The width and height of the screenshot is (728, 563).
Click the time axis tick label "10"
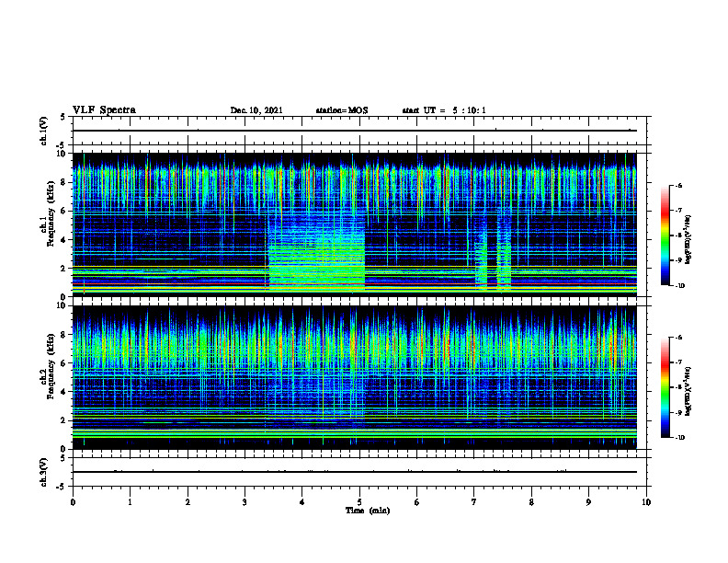click(x=646, y=502)
